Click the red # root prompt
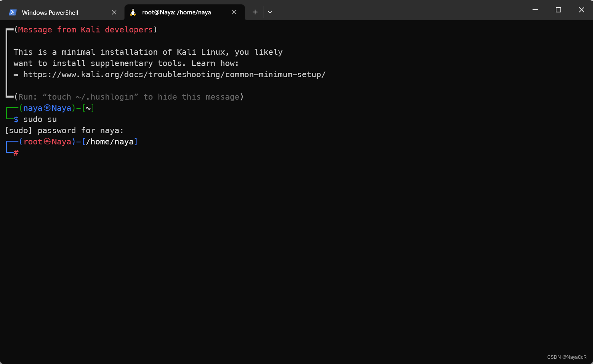 [x=16, y=153]
